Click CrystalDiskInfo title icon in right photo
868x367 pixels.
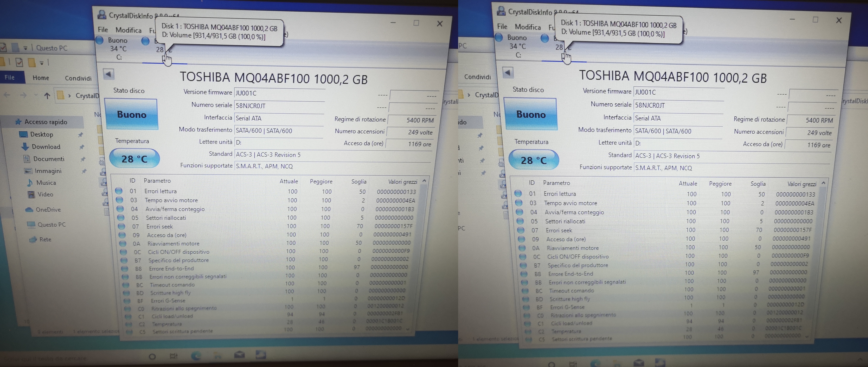(501, 11)
